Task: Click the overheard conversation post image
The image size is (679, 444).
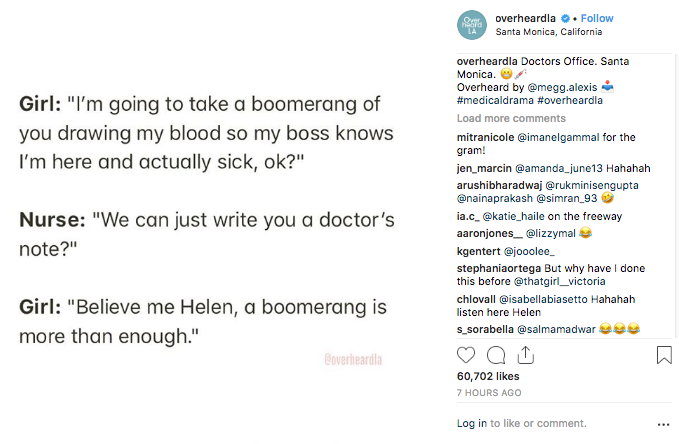Action: [207, 222]
